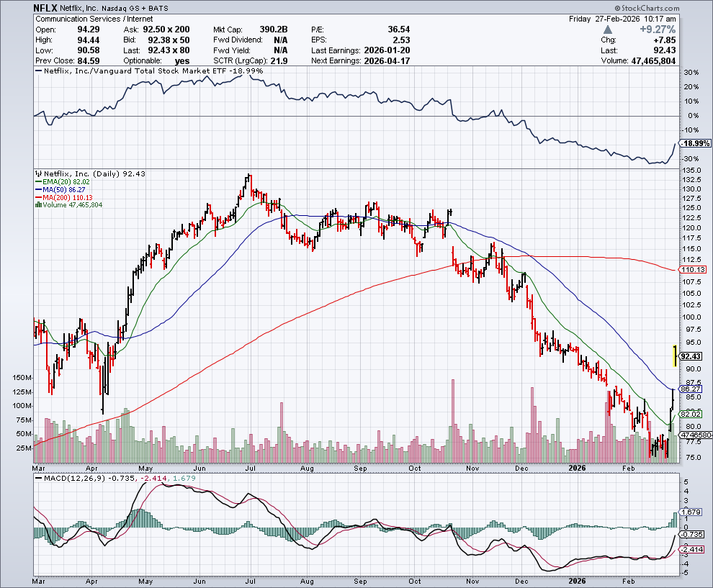Click the 92.43 current price axis tag
The height and width of the screenshot is (588, 713).
pyautogui.click(x=691, y=356)
